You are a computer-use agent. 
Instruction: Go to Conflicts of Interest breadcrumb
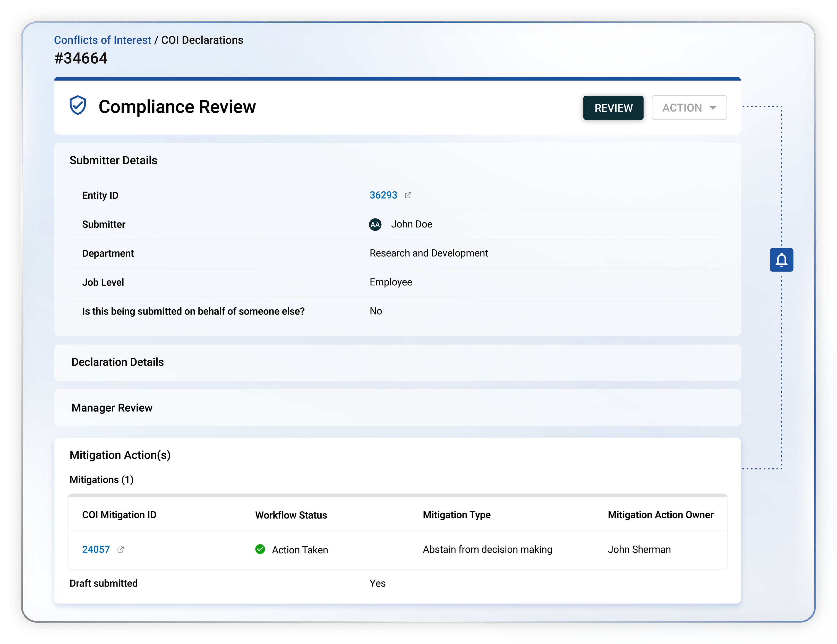(102, 40)
